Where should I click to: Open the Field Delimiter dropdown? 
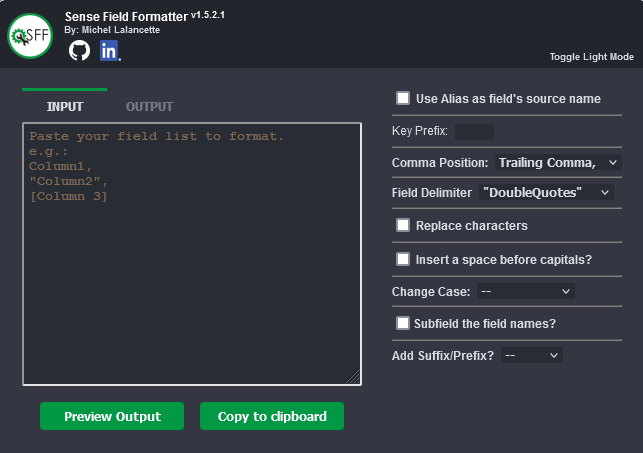pos(546,192)
